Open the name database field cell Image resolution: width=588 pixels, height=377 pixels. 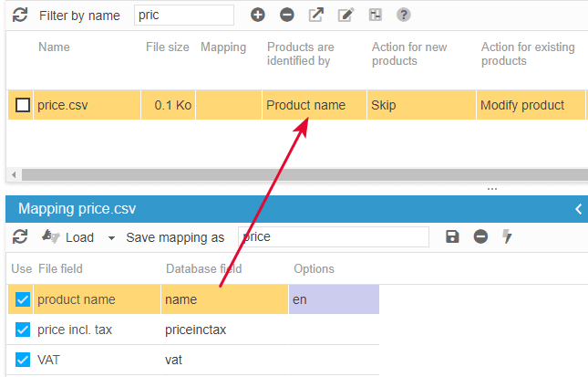(x=223, y=299)
